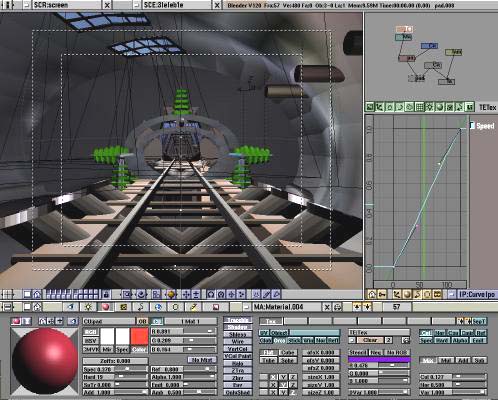Select the Material buttons red sphere icon
Image resolution: width=498 pixels, height=400 pixels.
point(106,307)
